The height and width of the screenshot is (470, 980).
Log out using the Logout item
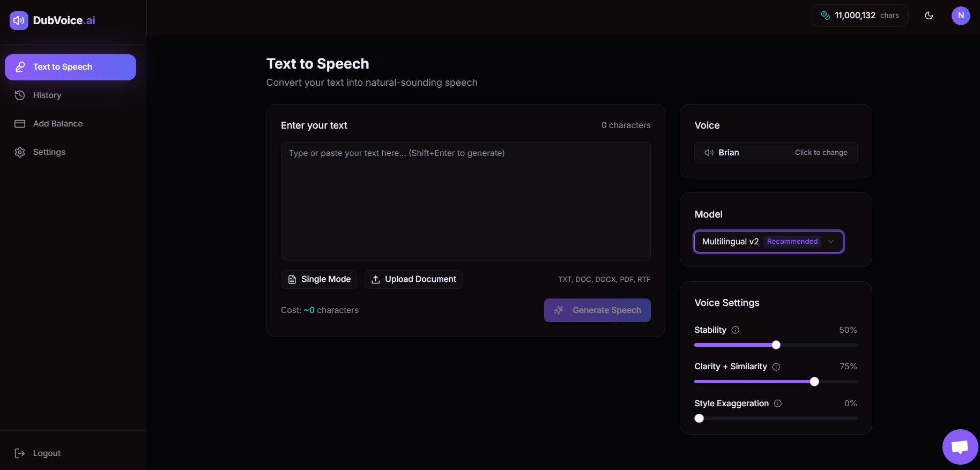(x=70, y=453)
